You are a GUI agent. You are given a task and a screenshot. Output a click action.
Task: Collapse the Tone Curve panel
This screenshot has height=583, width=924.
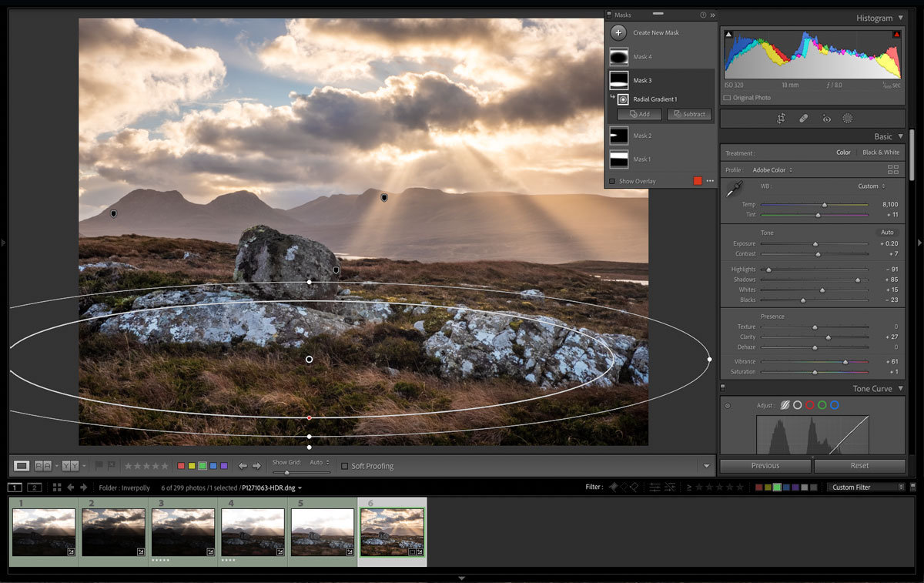click(x=901, y=389)
